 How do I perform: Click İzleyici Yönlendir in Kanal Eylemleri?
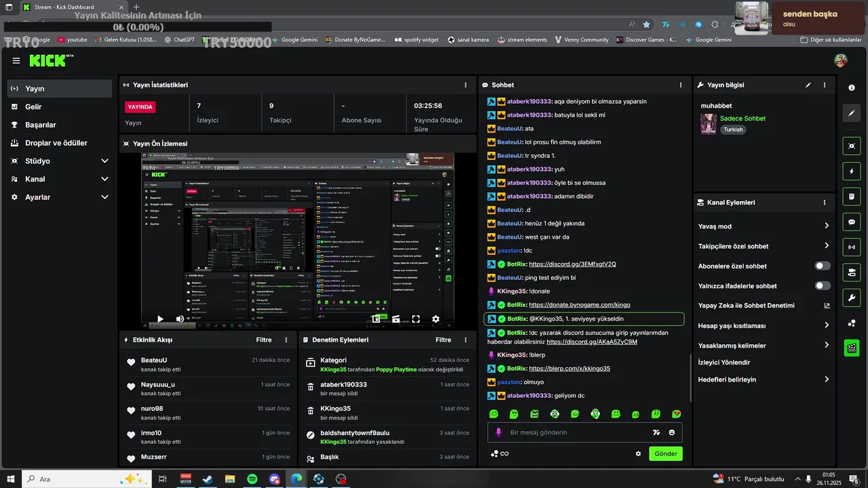pos(724,362)
